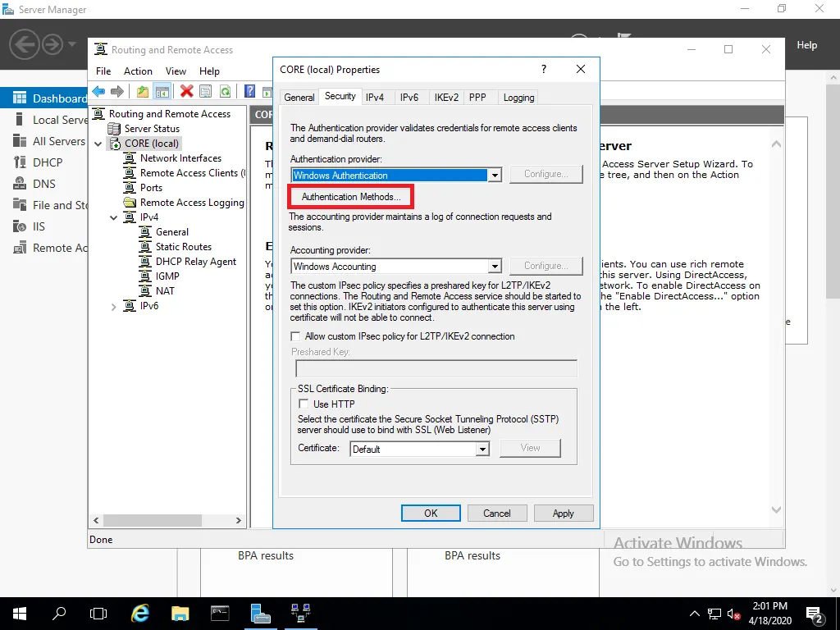Screen dimensions: 840x630
Task: Click the Preshared Key input field
Action: [436, 368]
